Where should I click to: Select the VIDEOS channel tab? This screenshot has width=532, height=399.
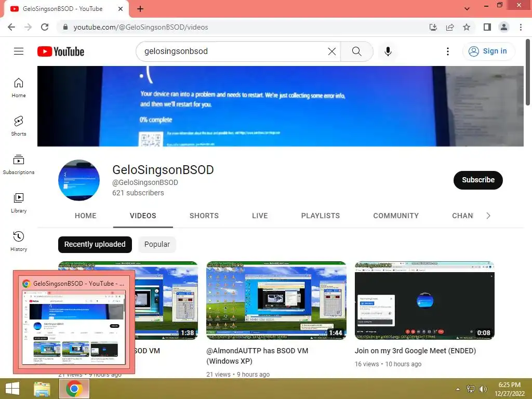tap(143, 216)
